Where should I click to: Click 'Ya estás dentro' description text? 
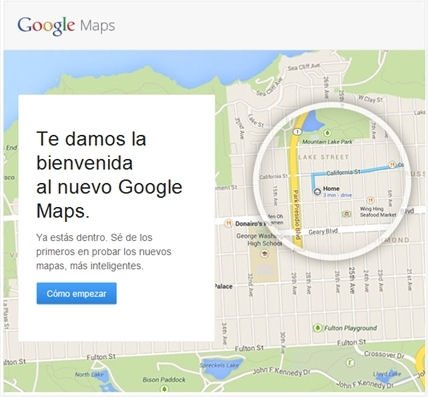(104, 252)
